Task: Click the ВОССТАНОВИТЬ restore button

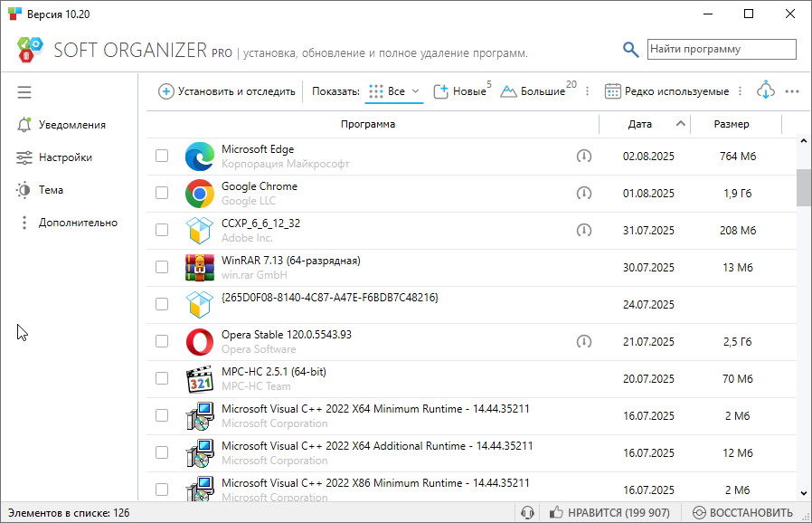Action: point(742,513)
